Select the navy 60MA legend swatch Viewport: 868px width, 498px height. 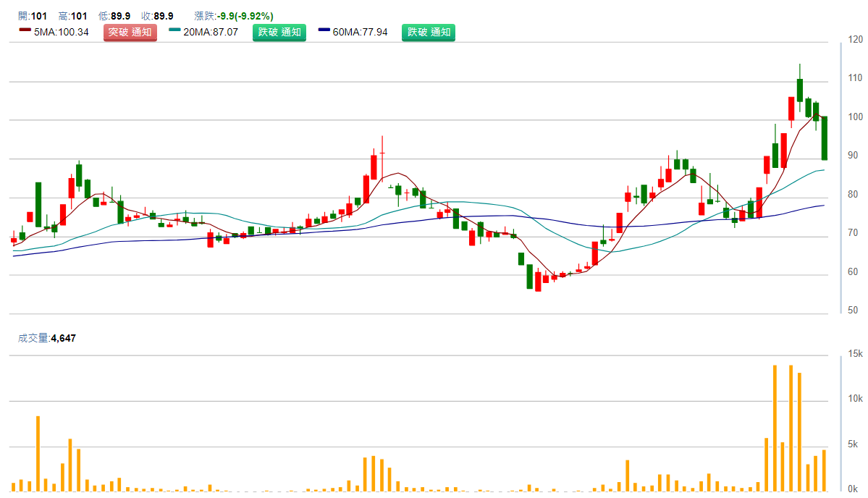click(x=324, y=31)
